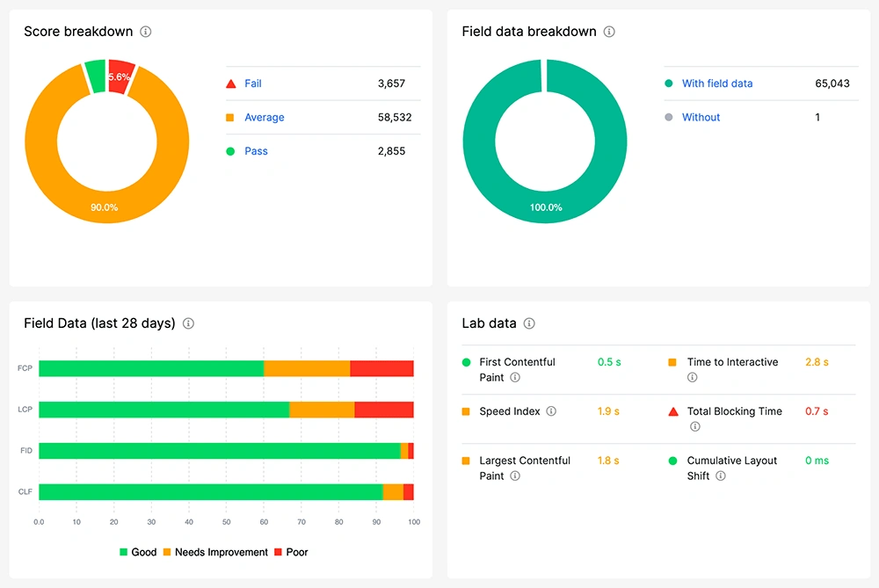Open the Average score link

[265, 118]
